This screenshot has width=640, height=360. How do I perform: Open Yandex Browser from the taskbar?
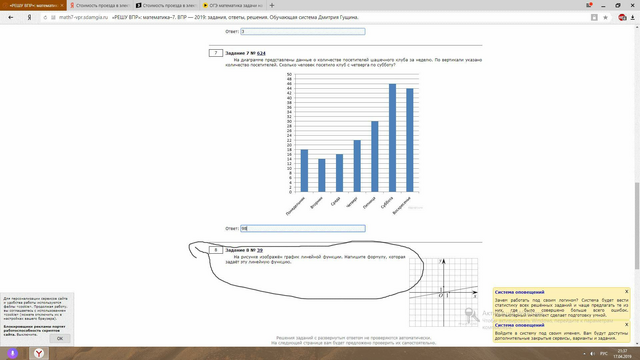coord(39,353)
